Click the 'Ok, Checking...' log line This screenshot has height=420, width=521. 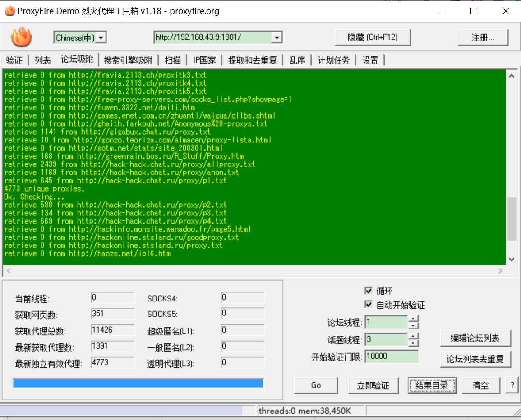pos(34,196)
